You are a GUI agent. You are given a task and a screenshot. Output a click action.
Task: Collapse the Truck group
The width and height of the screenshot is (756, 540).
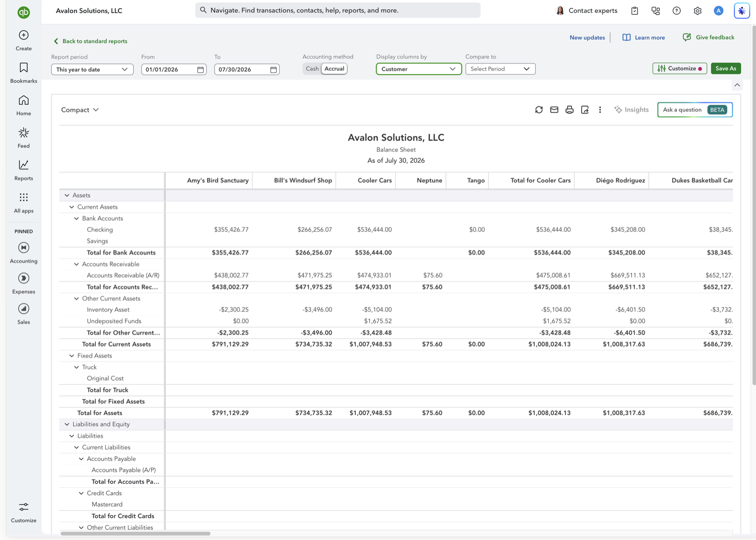point(77,368)
